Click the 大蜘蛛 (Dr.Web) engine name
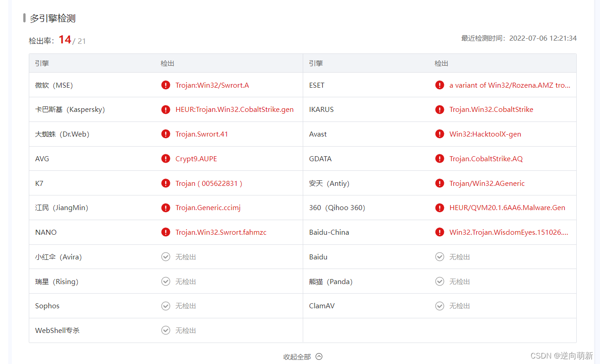 click(x=62, y=134)
